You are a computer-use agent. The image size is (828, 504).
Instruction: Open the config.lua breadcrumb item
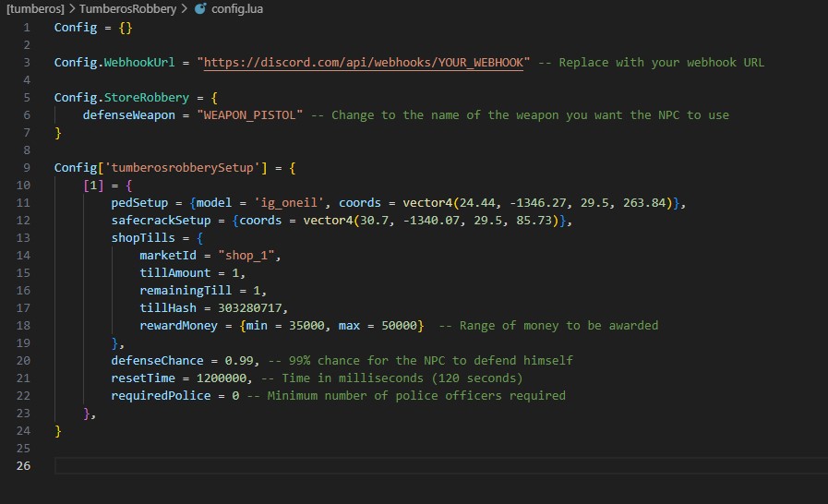(237, 8)
